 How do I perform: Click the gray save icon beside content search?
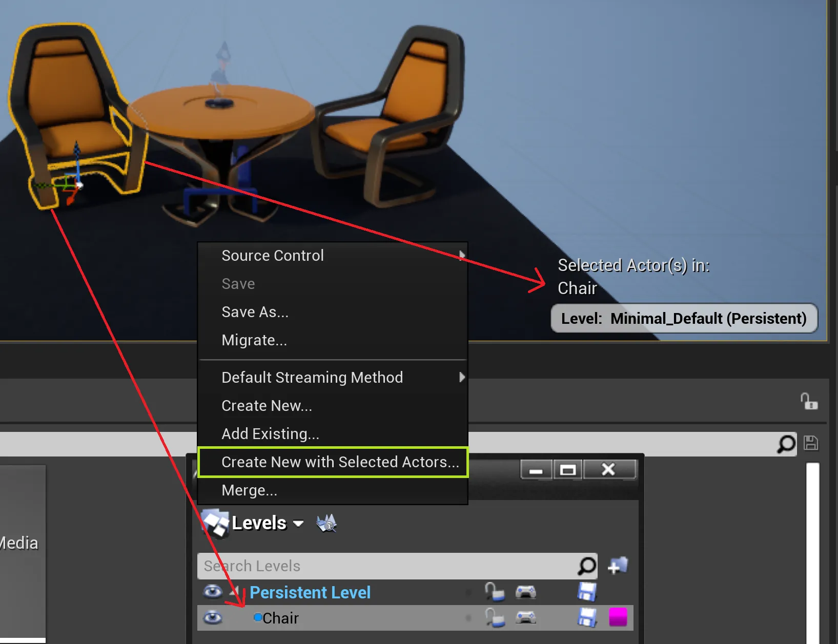click(x=811, y=443)
